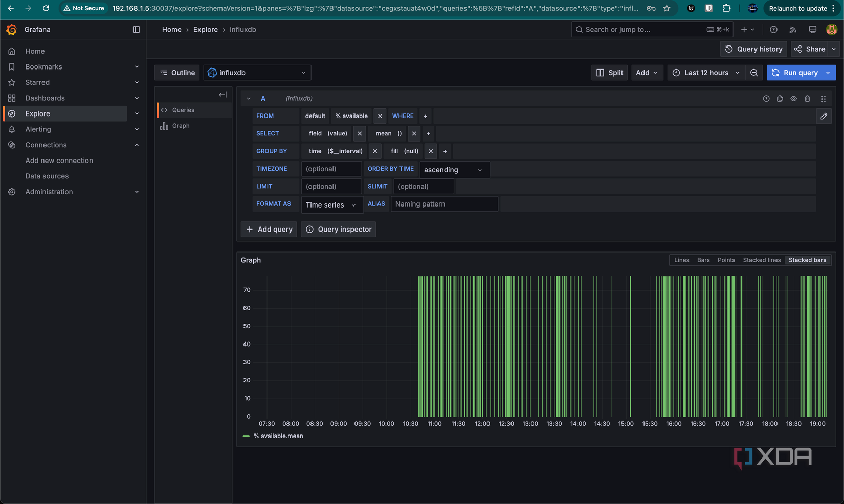Change FORMAT AS Time series dropdown
Viewport: 844px width, 504px height.
tap(331, 204)
